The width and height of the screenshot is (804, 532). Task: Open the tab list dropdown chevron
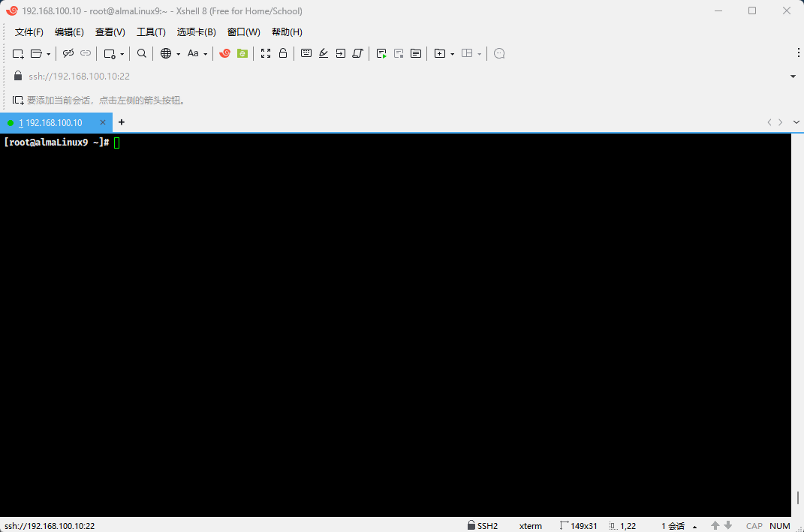pos(796,122)
